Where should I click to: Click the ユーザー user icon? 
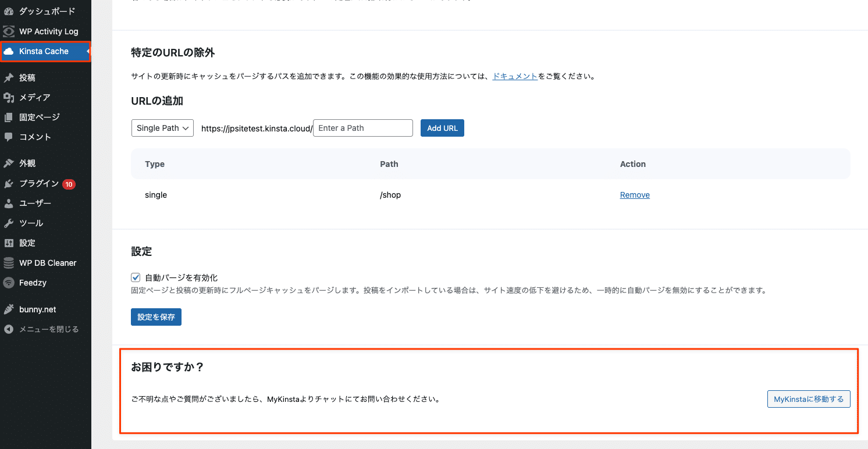coord(8,203)
